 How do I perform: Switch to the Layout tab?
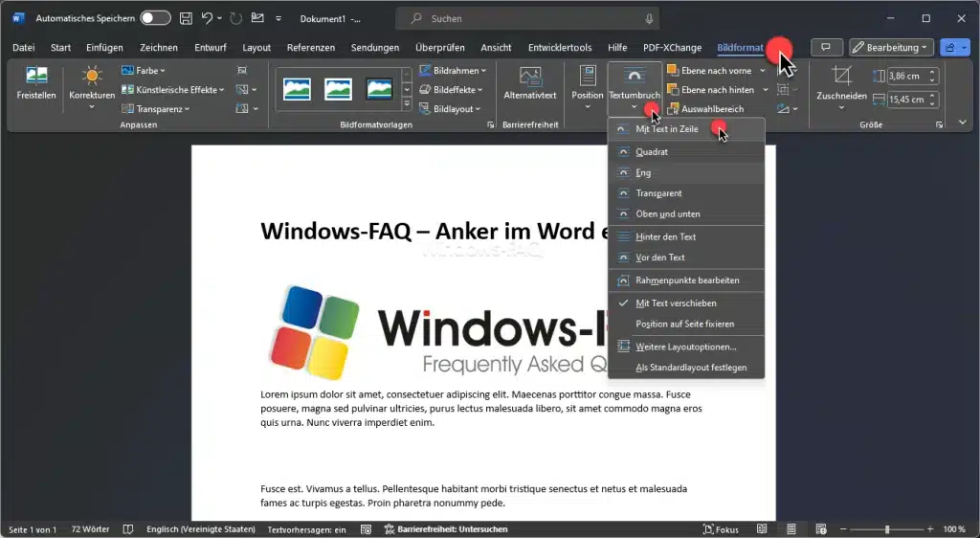tap(256, 48)
